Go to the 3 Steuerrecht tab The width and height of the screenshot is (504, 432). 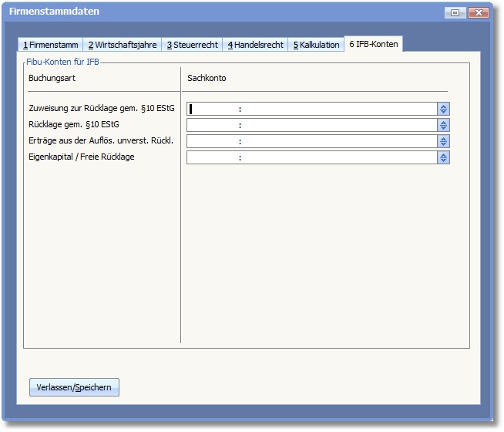pos(193,45)
